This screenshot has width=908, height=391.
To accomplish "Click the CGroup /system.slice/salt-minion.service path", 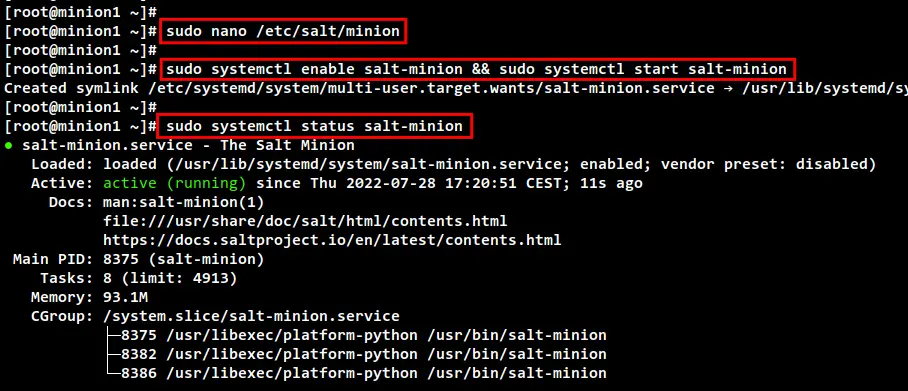I will click(x=251, y=316).
